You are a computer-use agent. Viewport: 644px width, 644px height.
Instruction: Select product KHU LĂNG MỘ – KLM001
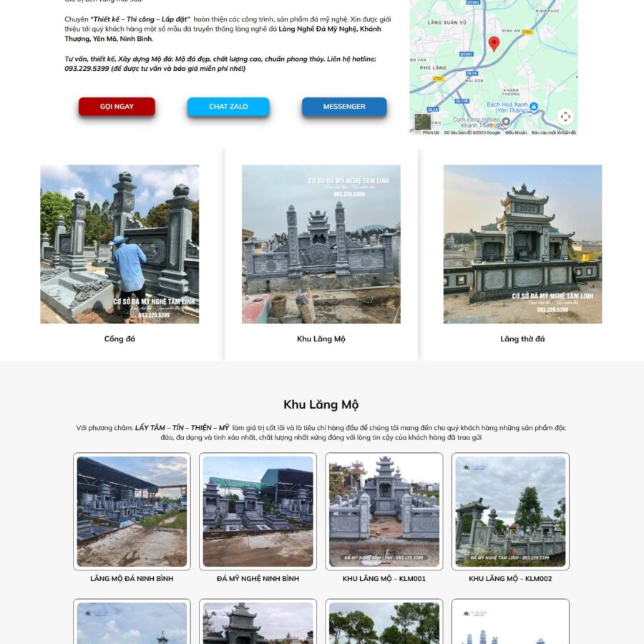(384, 512)
